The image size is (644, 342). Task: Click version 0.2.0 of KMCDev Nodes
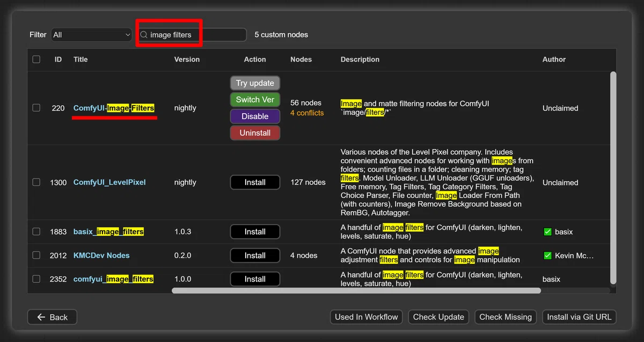point(182,255)
